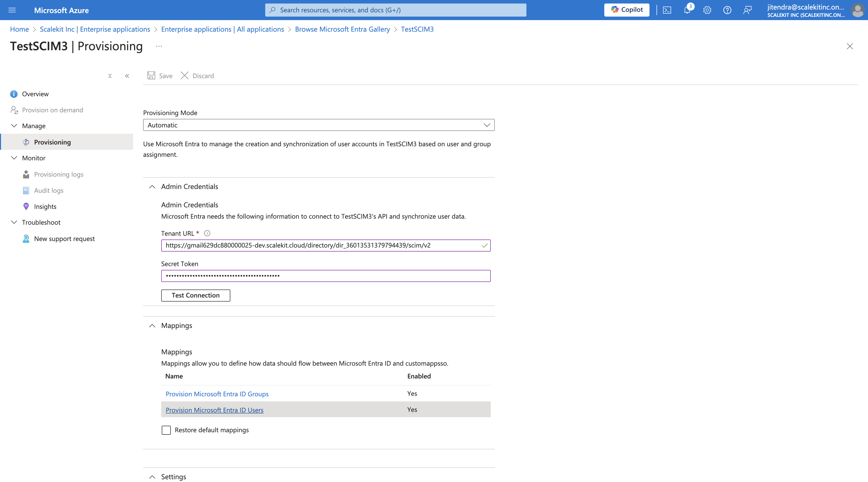The width and height of the screenshot is (868, 482).
Task: Open help question mark icon
Action: click(x=727, y=10)
